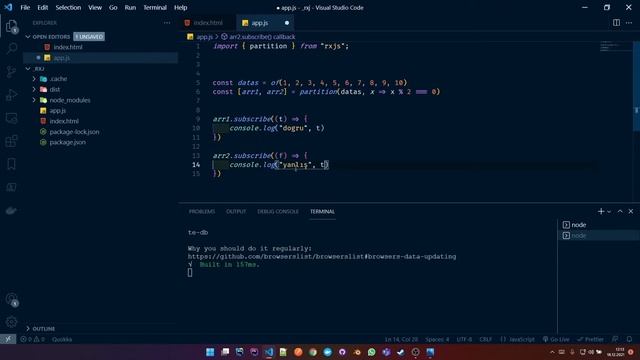This screenshot has height=360, width=640.
Task: Open the Explorer view in activity bar
Action: 11,27
